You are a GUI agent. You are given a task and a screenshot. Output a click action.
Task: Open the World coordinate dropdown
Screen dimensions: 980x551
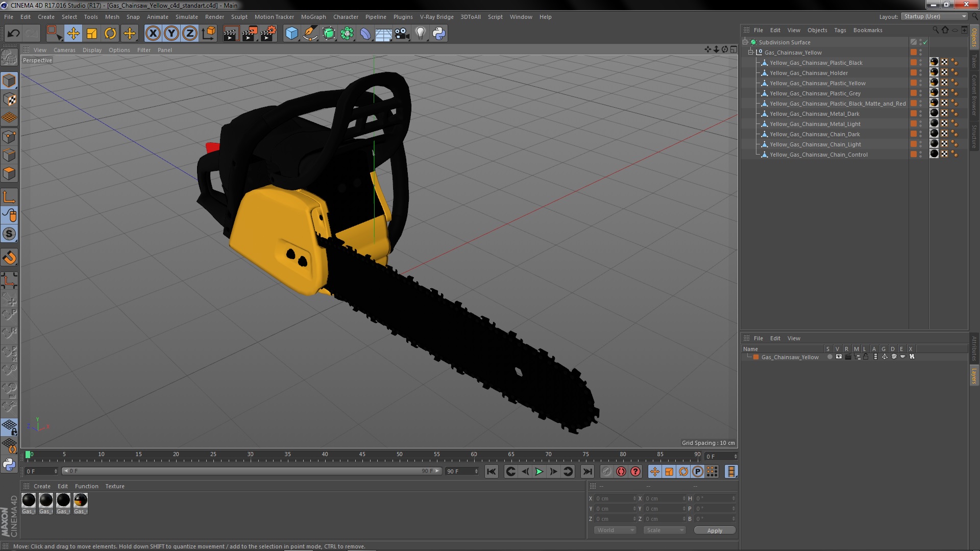(615, 530)
